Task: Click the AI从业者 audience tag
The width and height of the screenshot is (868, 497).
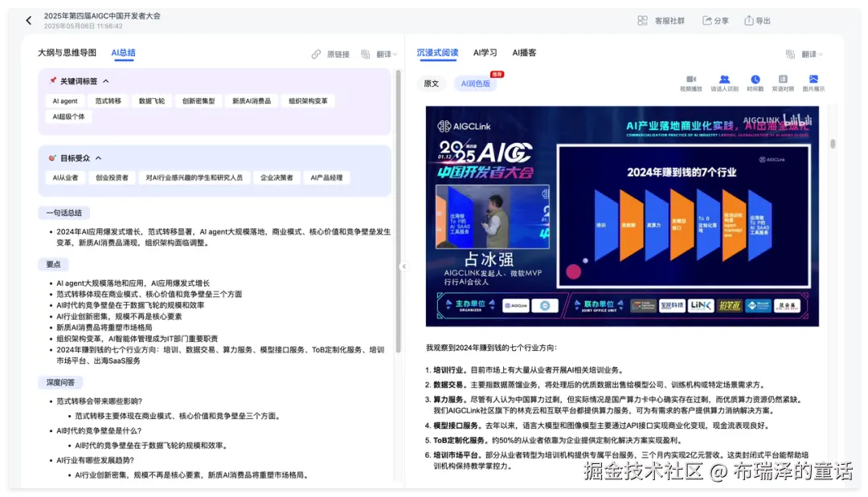Action: click(x=65, y=177)
